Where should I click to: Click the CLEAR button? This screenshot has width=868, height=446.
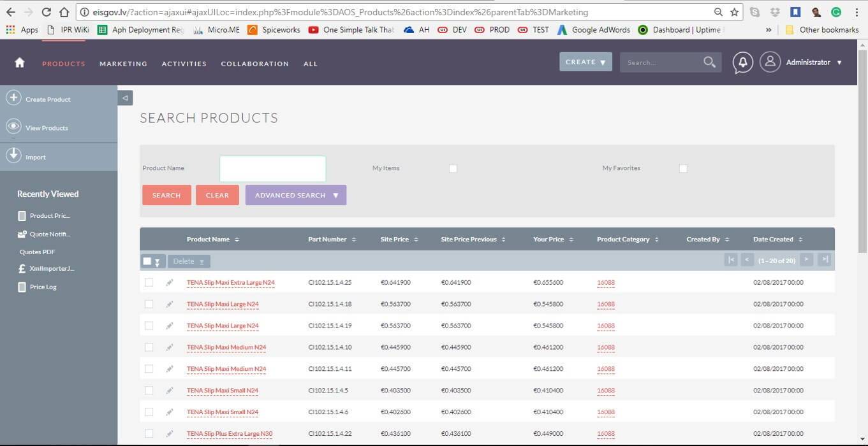point(217,195)
